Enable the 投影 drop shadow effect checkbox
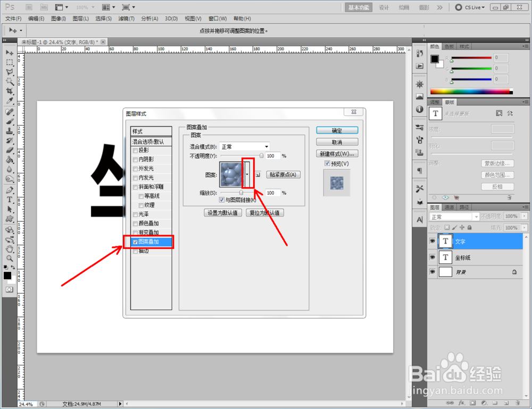Image resolution: width=532 pixels, height=409 pixels. click(134, 151)
